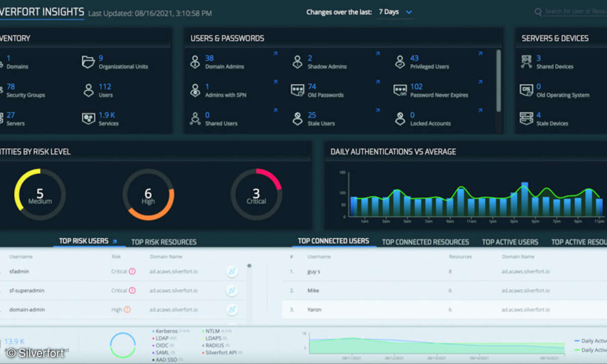The image size is (607, 364).
Task: Switch to Top Risk Resources tab
Action: (164, 242)
